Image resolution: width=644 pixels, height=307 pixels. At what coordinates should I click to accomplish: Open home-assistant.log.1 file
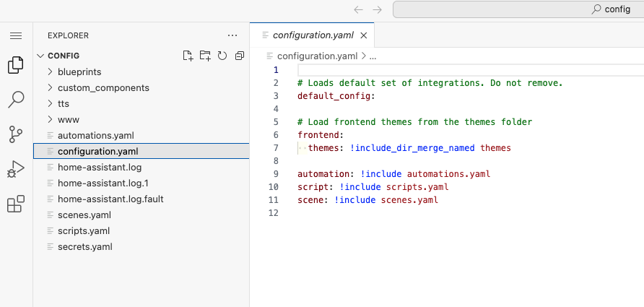tap(142, 183)
